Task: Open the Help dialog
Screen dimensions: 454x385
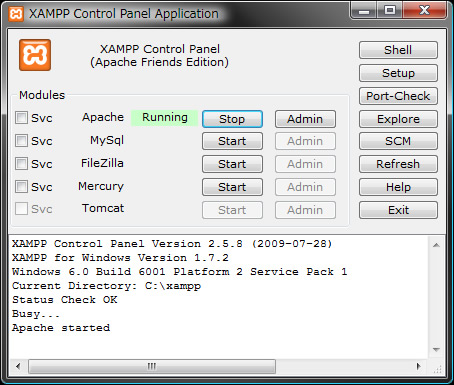Action: point(398,187)
